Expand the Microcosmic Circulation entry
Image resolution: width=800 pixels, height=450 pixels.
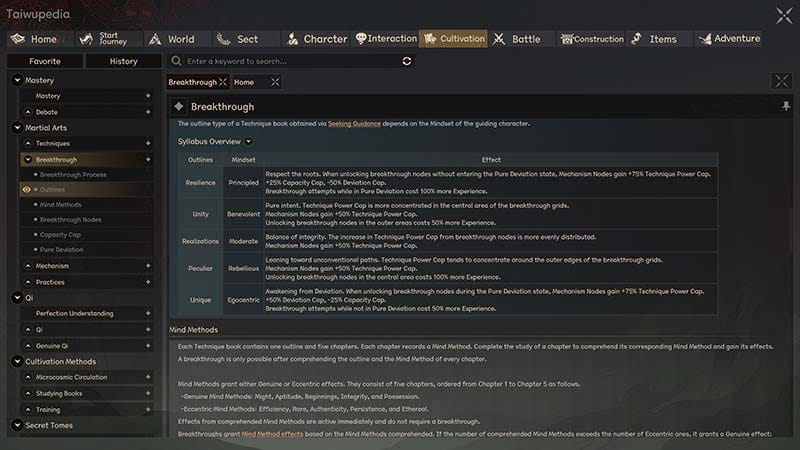(28, 377)
